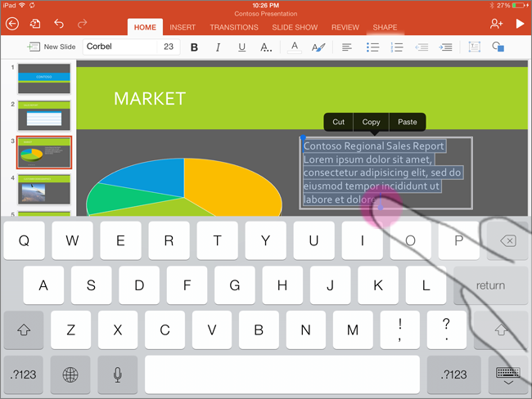The height and width of the screenshot is (399, 532).
Task: Go back using the back arrow
Action: click(12, 25)
